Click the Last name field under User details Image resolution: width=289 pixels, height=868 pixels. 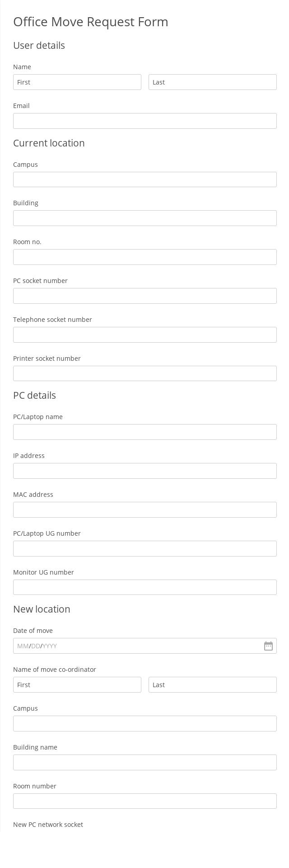(212, 82)
